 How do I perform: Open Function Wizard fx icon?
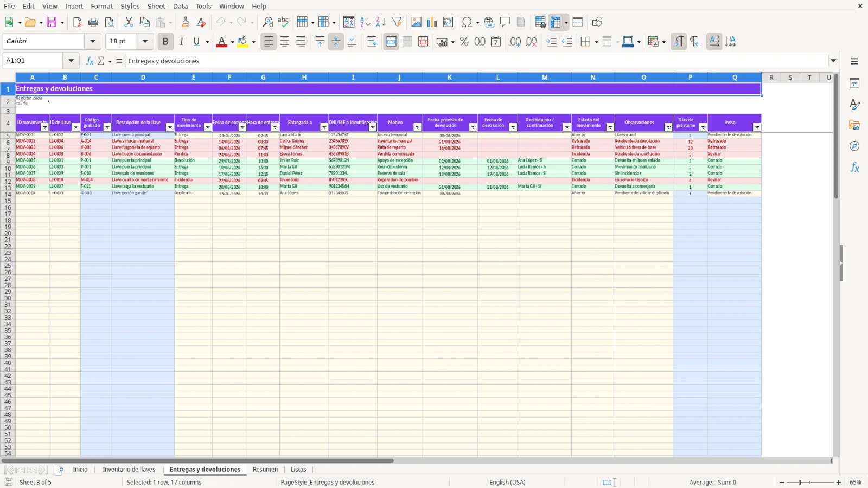[90, 61]
